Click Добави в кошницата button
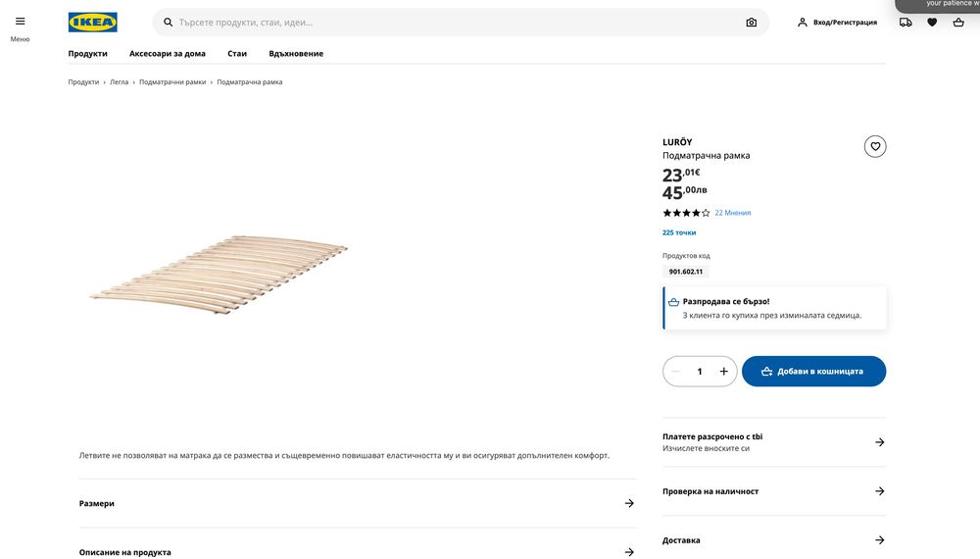The image size is (980, 559). click(813, 372)
